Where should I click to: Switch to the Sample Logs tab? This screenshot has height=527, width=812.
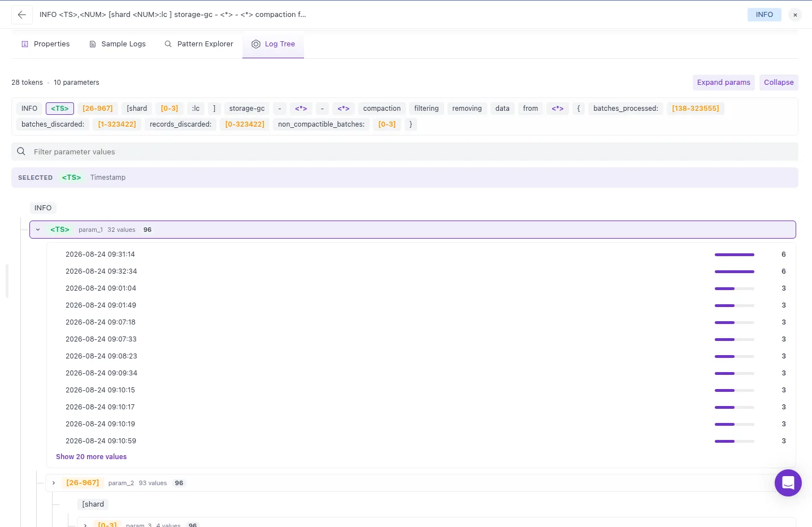tap(118, 44)
